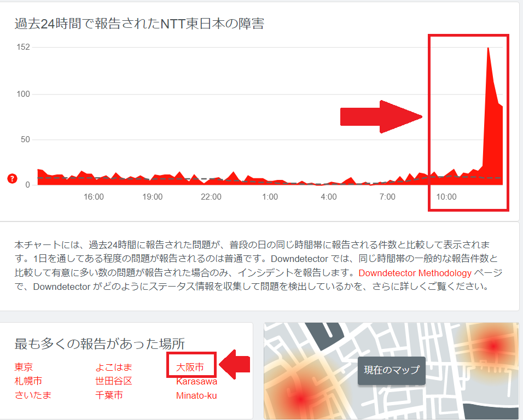The image size is (523, 420).
Task: Click the 19:00 time axis label
Action: 153,197
